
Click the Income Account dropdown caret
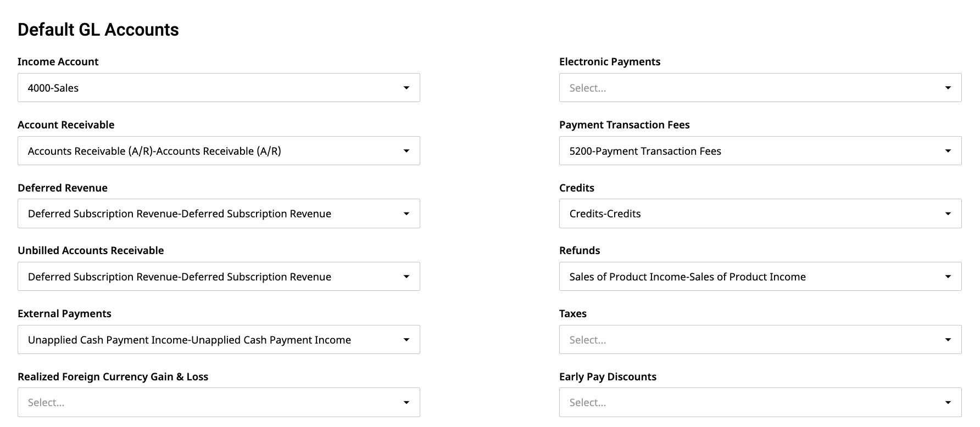[x=407, y=88]
